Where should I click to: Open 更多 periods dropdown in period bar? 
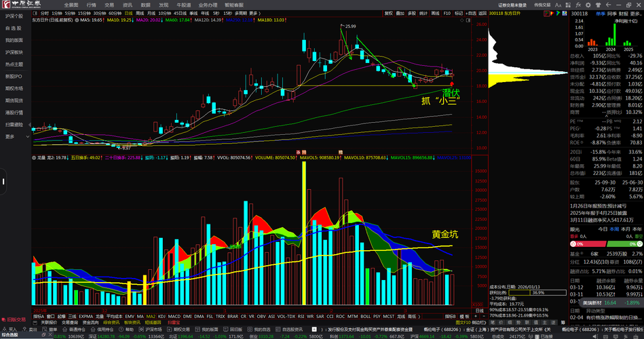[x=255, y=14]
